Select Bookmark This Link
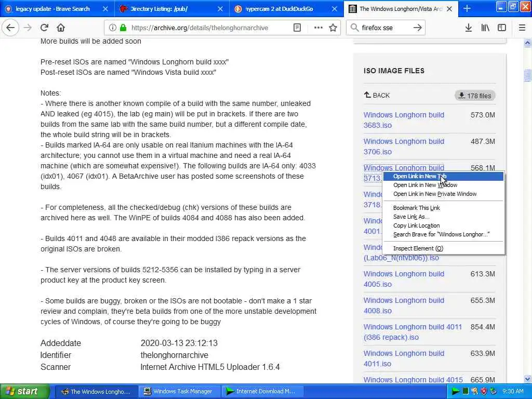The height and width of the screenshot is (399, 532). coord(443,208)
